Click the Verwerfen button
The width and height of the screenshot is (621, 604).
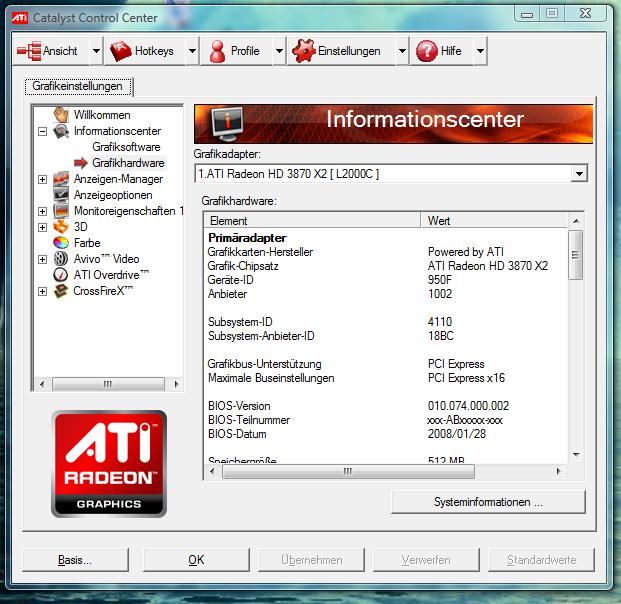pyautogui.click(x=426, y=560)
